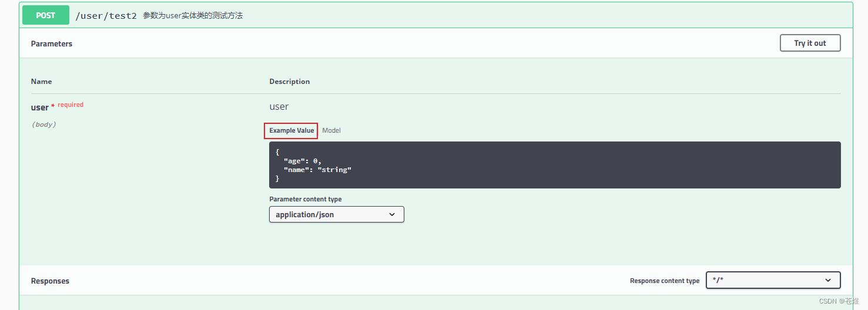
Task: Click the user description text
Action: 279,106
